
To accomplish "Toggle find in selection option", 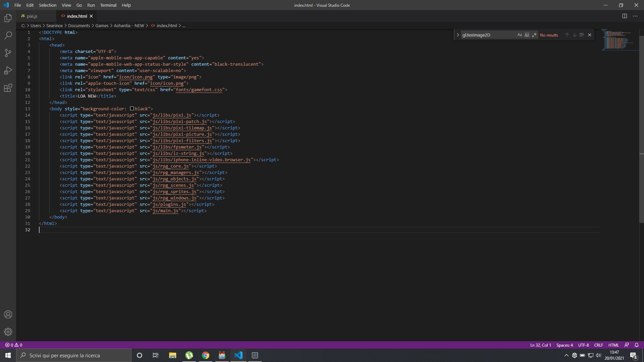I will (x=582, y=35).
